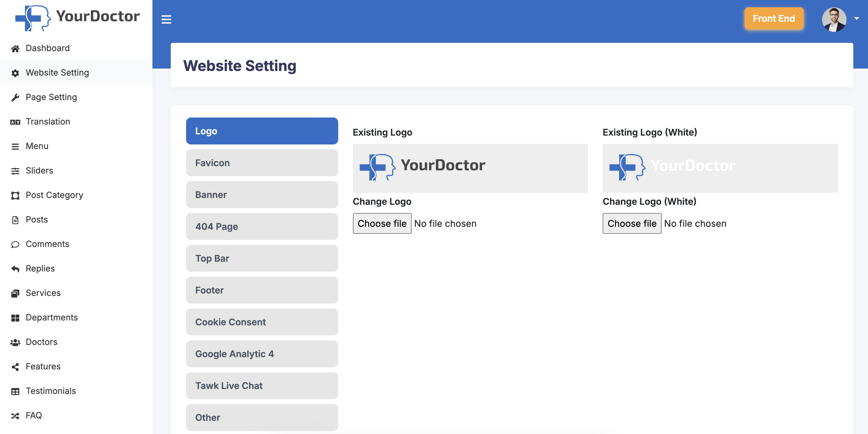Click the Translation language icon
This screenshot has width=868, height=434.
click(15, 122)
